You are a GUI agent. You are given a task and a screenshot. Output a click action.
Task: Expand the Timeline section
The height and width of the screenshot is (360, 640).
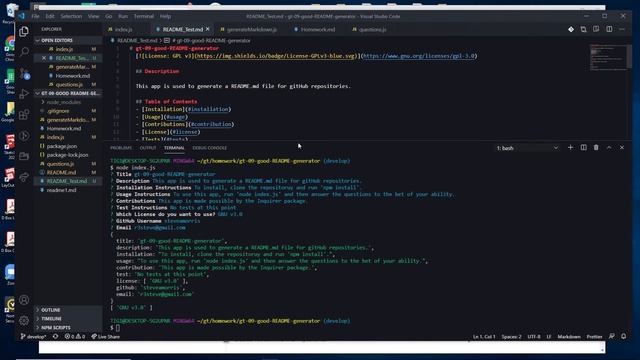[51, 319]
